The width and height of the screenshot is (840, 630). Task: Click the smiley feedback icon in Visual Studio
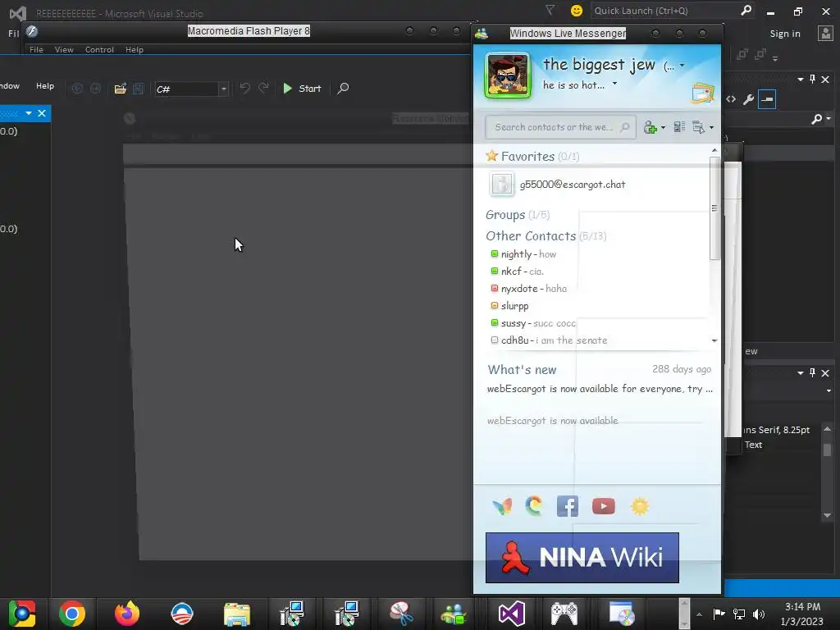(577, 11)
